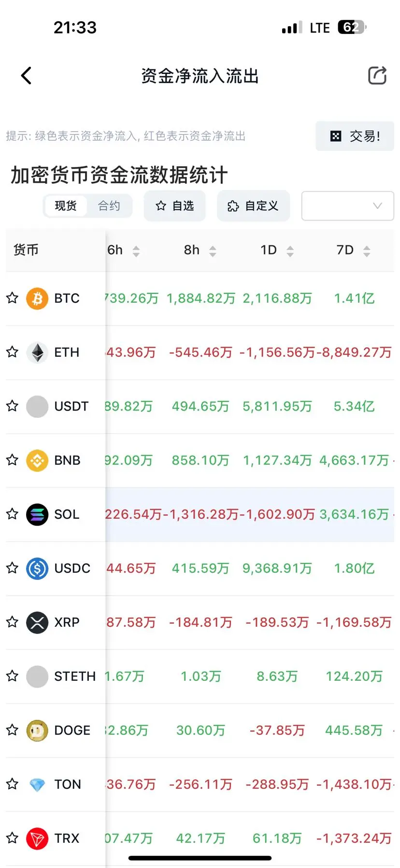
Task: Switch to the 合约 tab
Action: tap(109, 206)
